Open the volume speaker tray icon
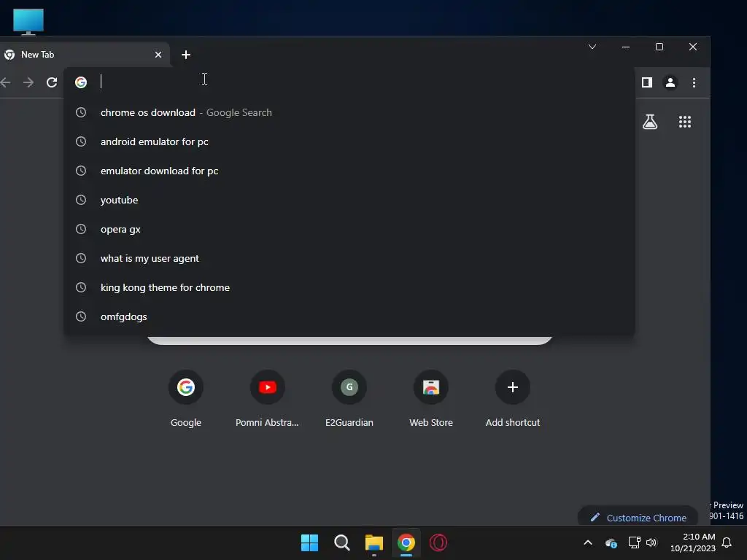The image size is (747, 560). pyautogui.click(x=651, y=542)
